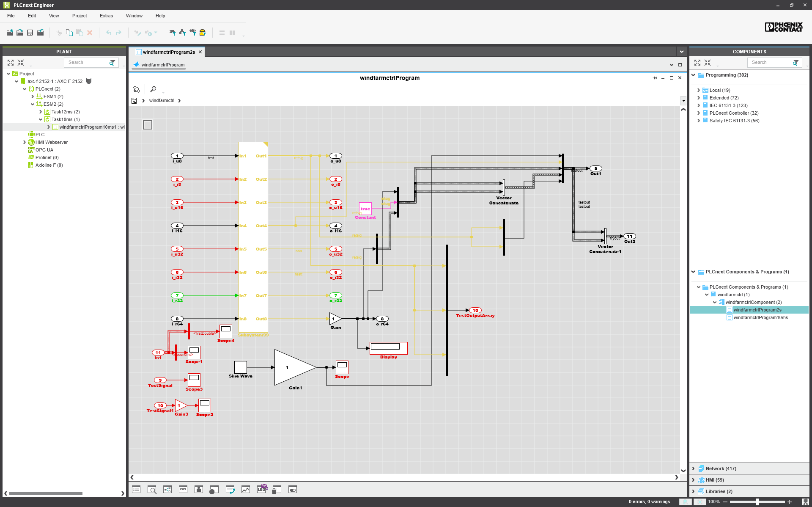The height and width of the screenshot is (507, 812).
Task: Click the Sine Wave block
Action: pyautogui.click(x=241, y=367)
